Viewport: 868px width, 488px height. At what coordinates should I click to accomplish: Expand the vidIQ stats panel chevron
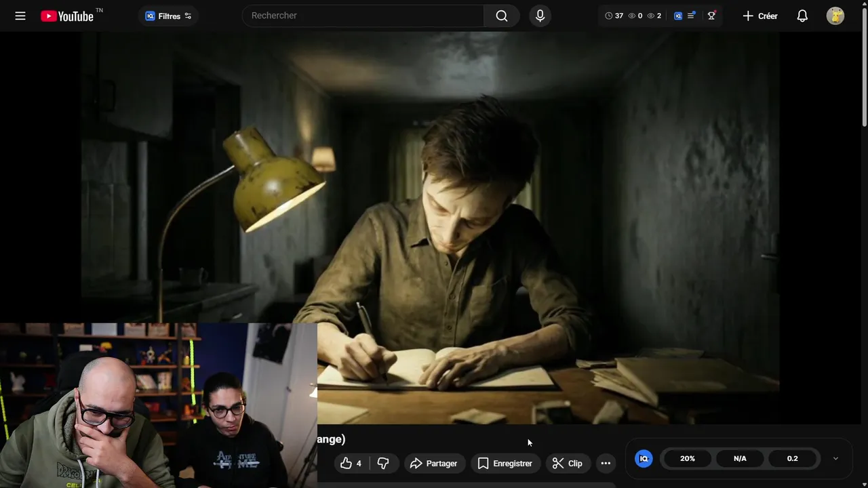pos(835,459)
